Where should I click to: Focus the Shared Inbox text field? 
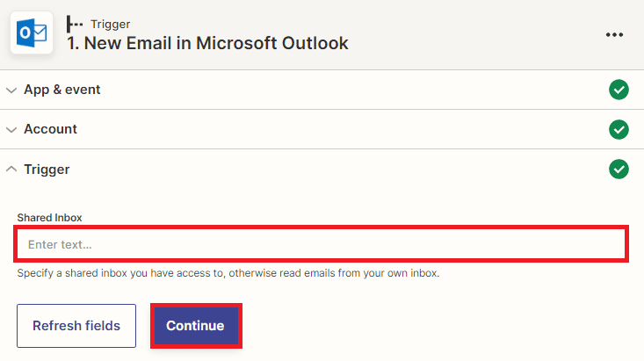(321, 244)
